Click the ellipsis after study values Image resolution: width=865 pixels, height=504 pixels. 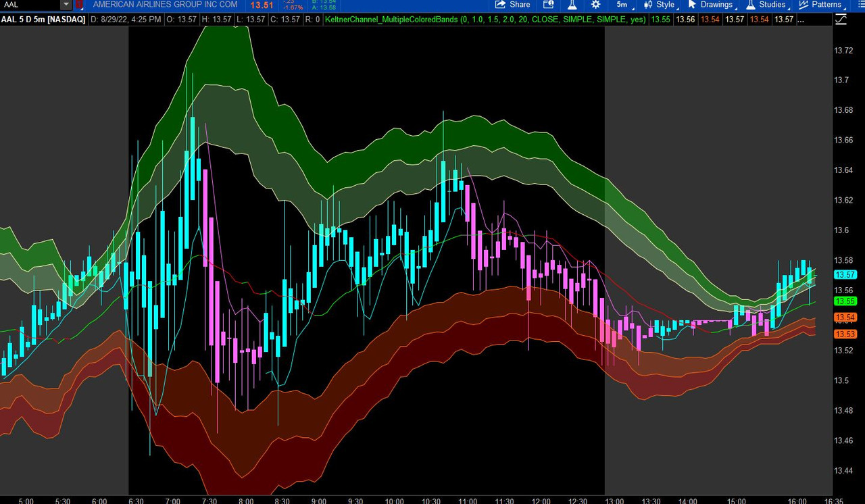pos(801,20)
